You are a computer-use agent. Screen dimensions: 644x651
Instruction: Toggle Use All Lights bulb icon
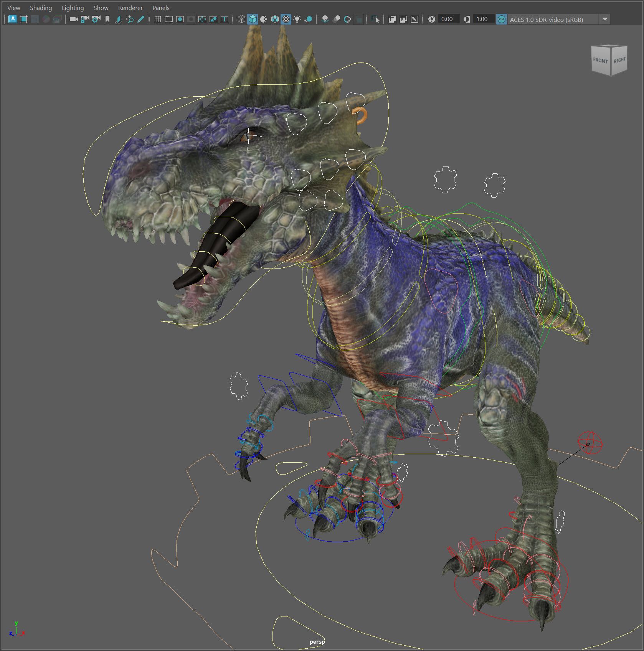click(x=297, y=19)
